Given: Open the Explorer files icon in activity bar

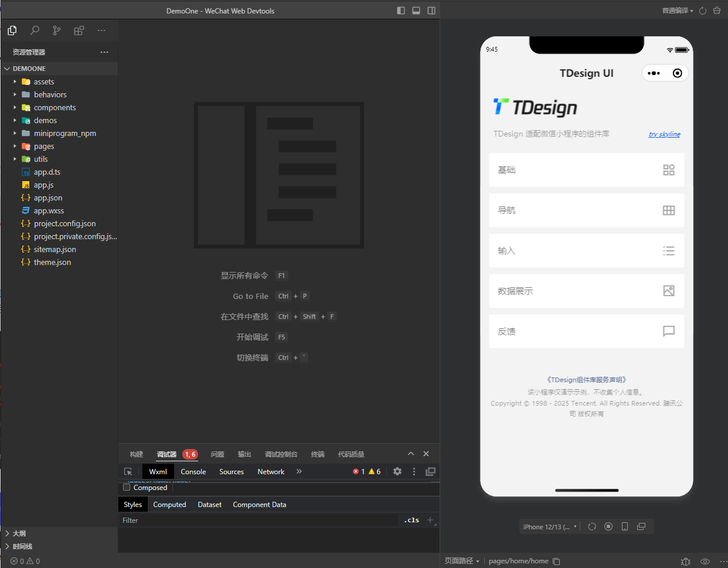Looking at the screenshot, I should [12, 30].
